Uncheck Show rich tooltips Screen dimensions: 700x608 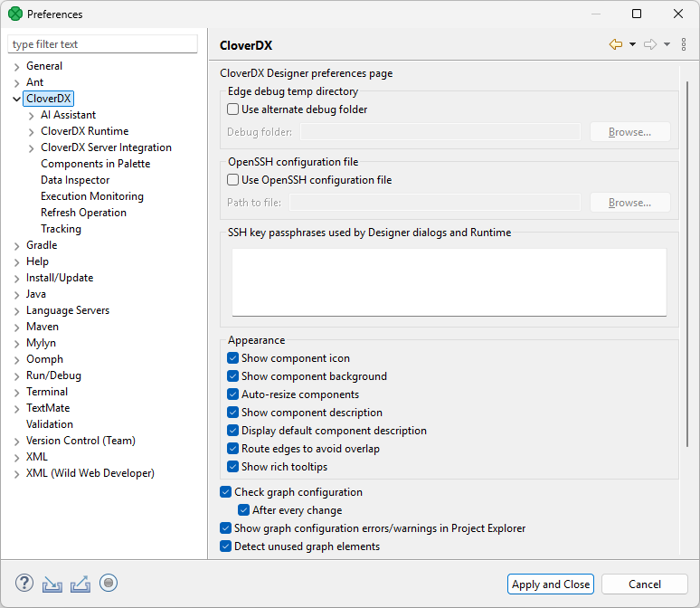[232, 467]
